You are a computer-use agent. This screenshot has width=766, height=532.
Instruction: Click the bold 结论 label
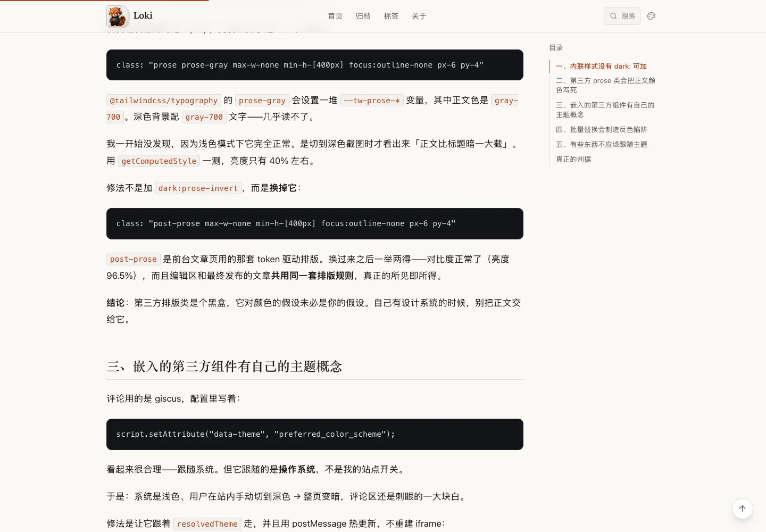coord(115,303)
